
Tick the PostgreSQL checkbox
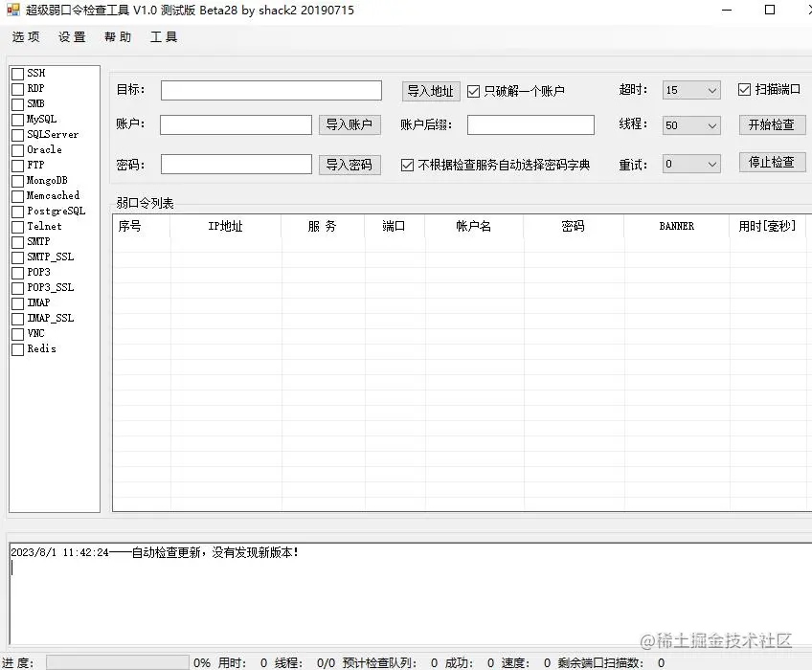(17, 212)
